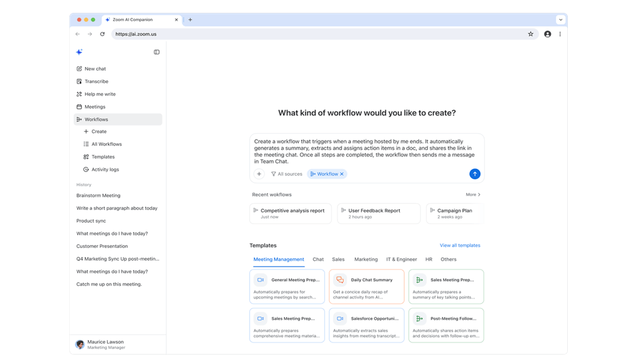Expand the tab strip dropdown at top right
Screen dimensions: 644x362
(561, 19)
